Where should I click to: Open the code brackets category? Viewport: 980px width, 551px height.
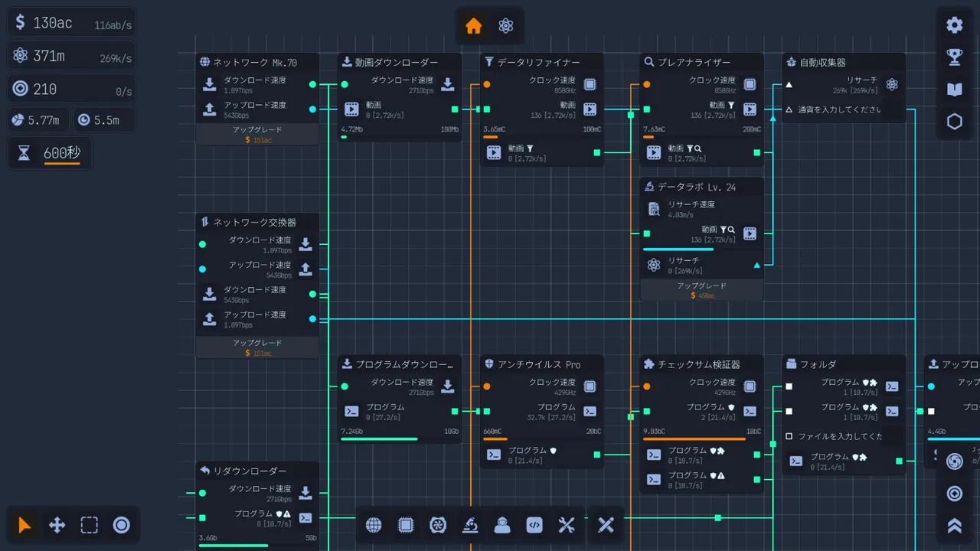click(x=534, y=525)
